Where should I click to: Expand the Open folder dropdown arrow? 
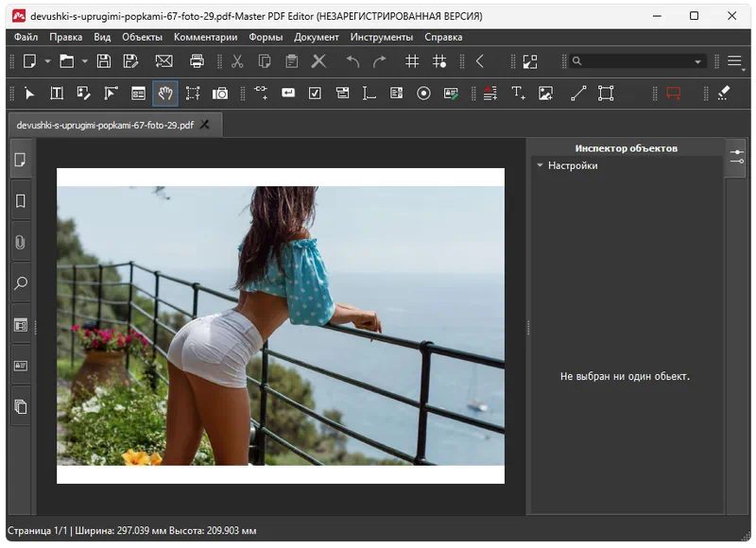84,61
